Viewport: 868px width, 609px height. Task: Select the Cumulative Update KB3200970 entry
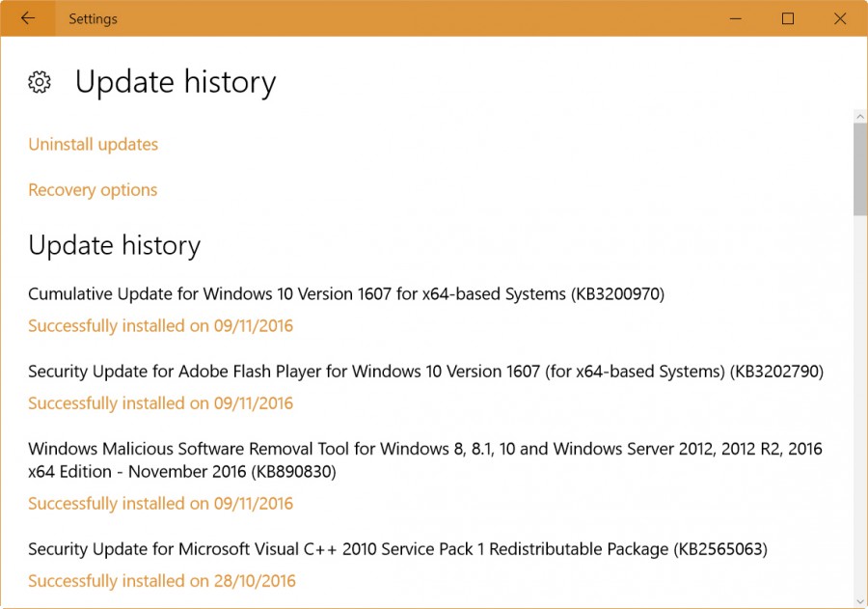point(346,294)
